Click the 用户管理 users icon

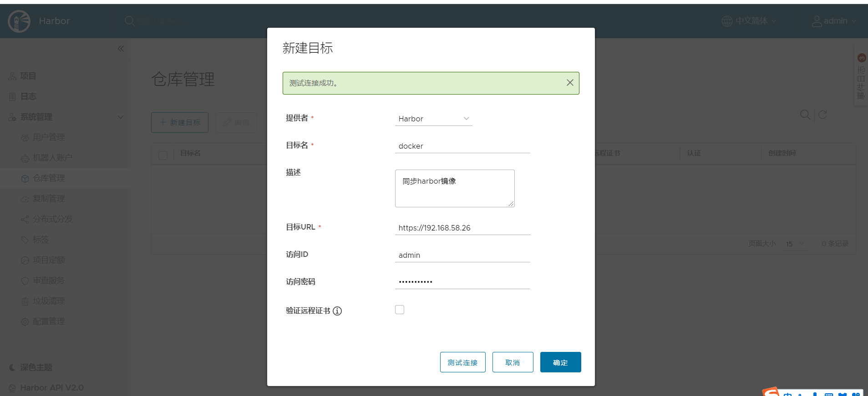coord(25,138)
